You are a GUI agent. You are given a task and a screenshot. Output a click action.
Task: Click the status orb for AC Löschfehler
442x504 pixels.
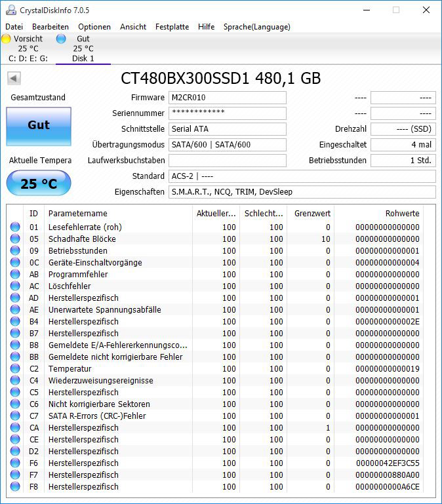click(15, 286)
